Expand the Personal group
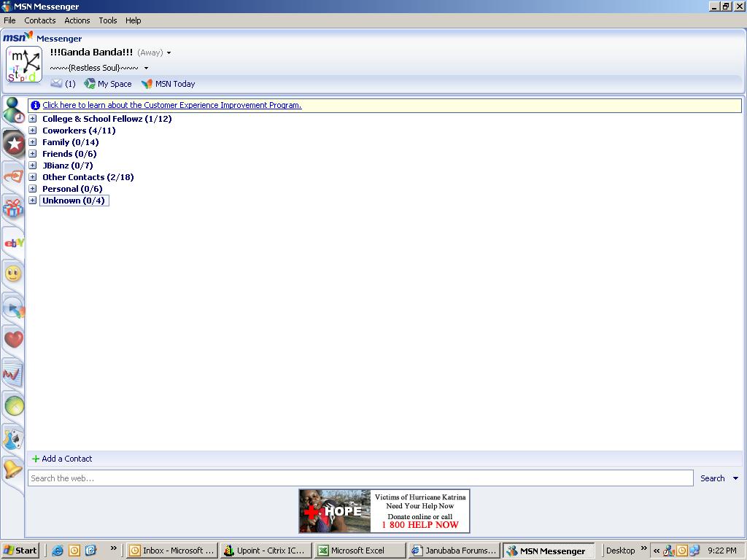Viewport: 747px width, 560px height. (x=32, y=189)
